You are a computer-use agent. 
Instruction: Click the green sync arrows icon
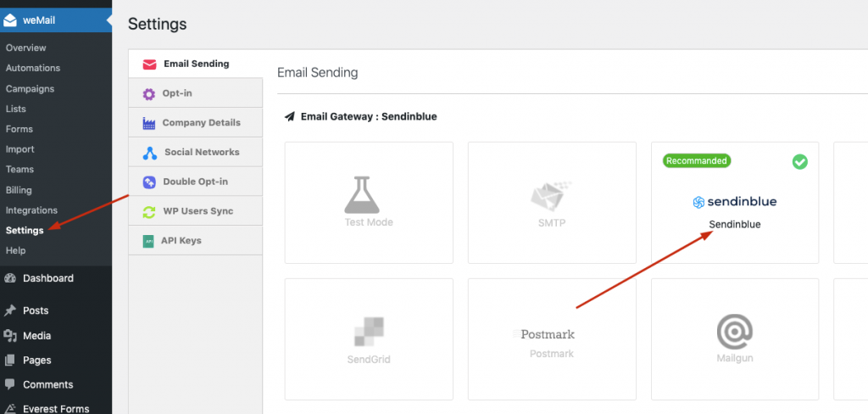(x=149, y=212)
